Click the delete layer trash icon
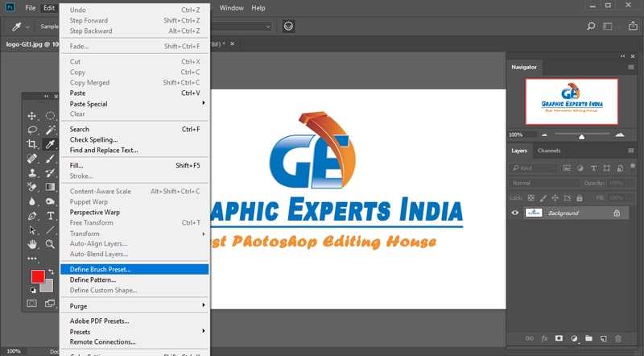The image size is (644, 356). (x=618, y=338)
